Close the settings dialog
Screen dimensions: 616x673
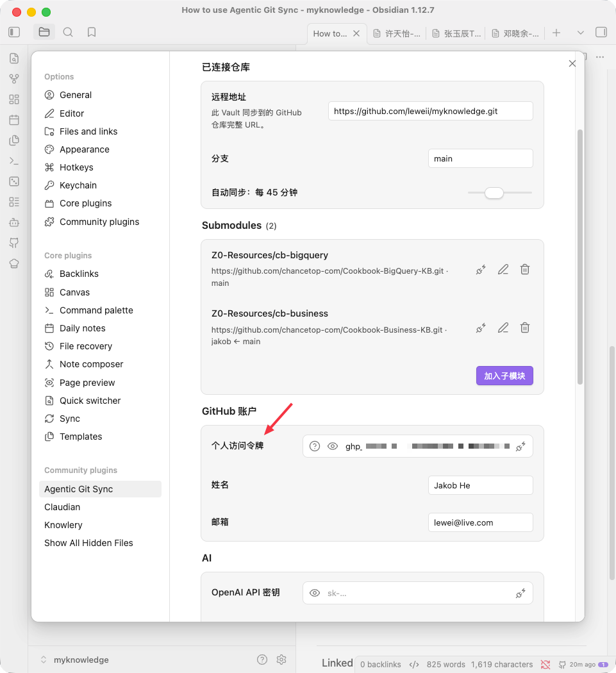pyautogui.click(x=572, y=63)
